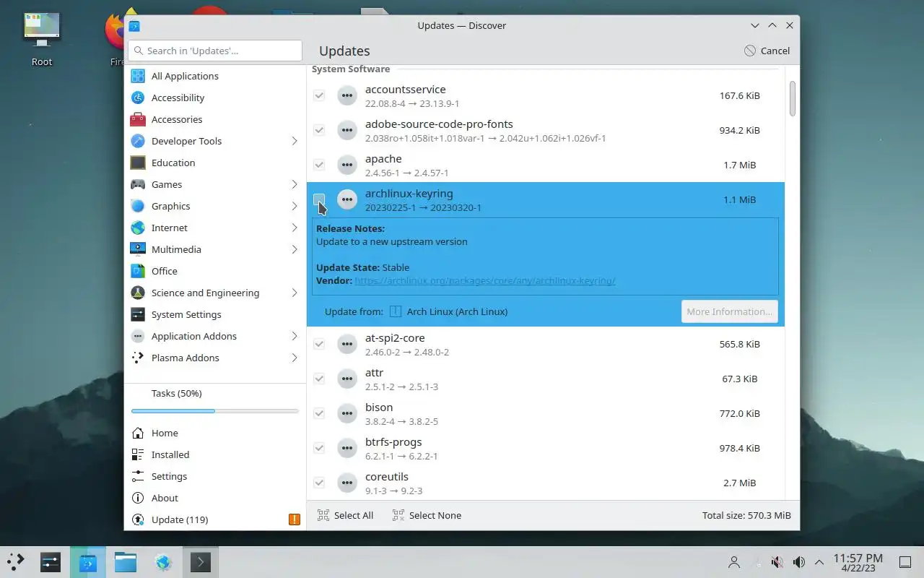Screen dimensions: 924x578
Task: Uncheck the attr update checkbox
Action: tap(319, 379)
